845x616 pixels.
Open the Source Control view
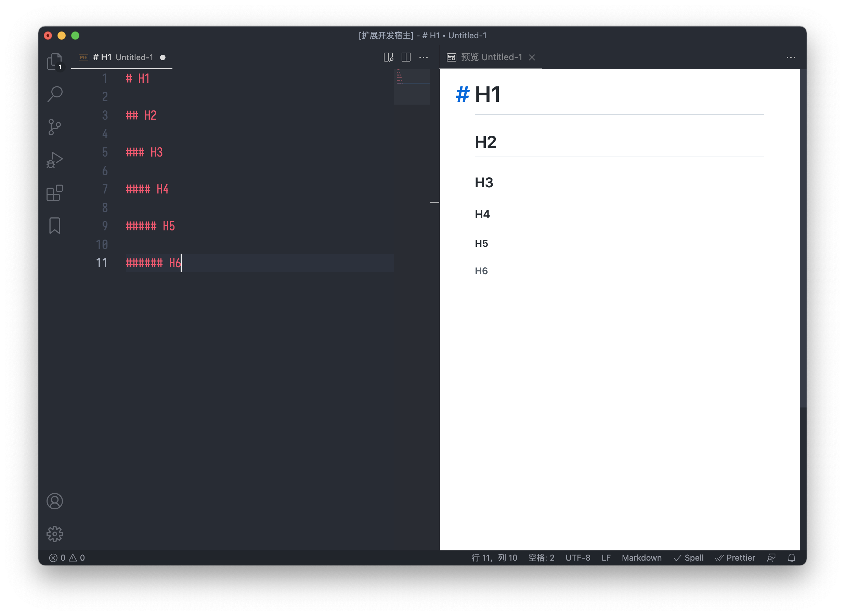[55, 127]
